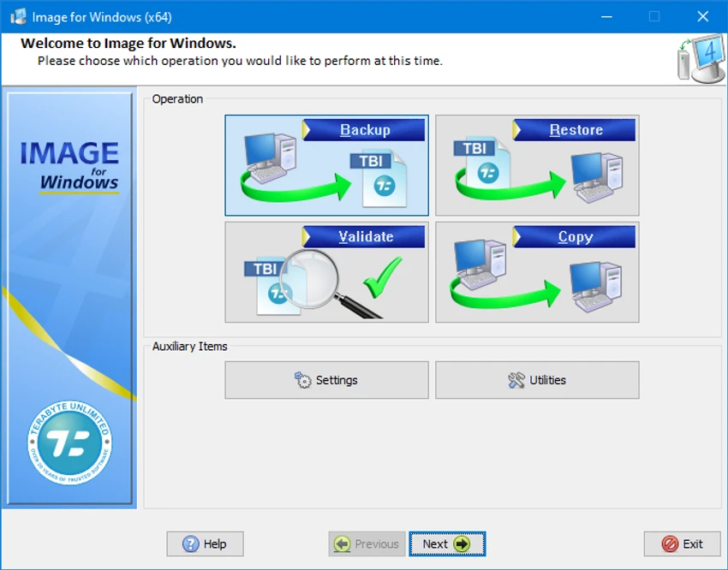The image size is (728, 570).
Task: Close the window with the X button
Action: point(703,17)
